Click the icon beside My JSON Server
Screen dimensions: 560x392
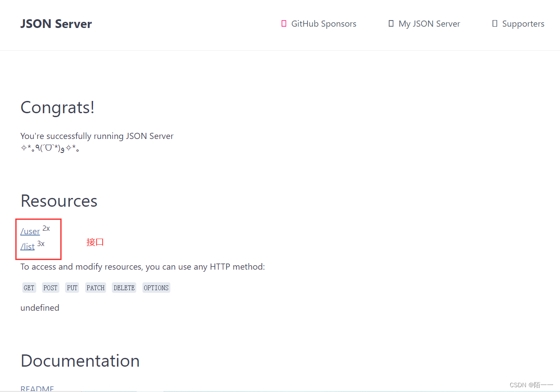[x=391, y=24]
